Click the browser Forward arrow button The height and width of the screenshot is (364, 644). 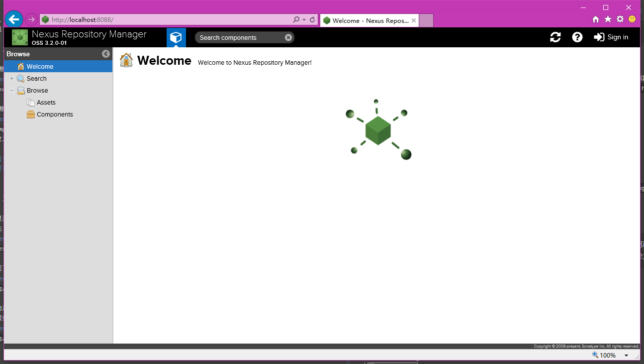click(31, 19)
